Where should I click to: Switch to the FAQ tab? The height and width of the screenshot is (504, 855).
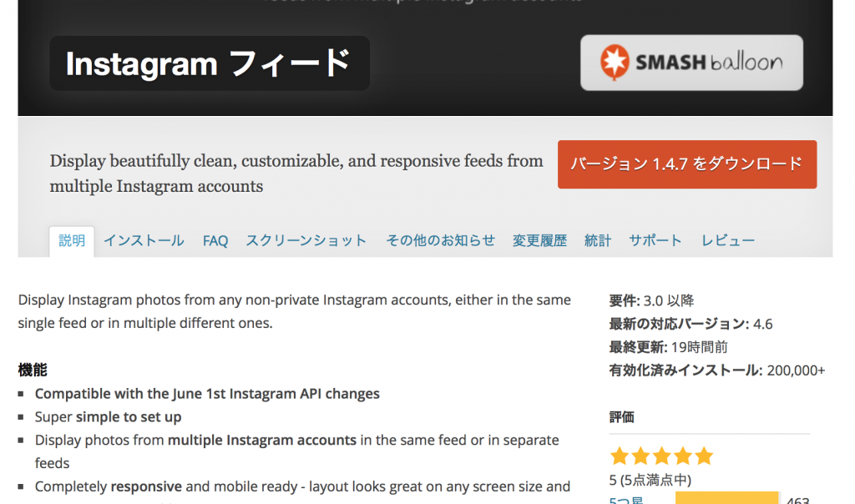coord(215,240)
